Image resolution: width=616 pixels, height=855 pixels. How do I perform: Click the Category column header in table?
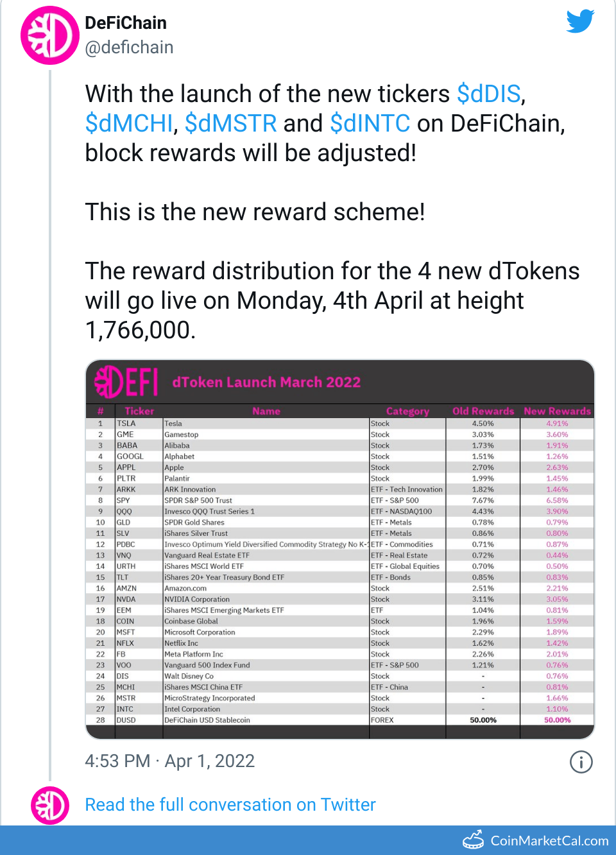[x=407, y=411]
